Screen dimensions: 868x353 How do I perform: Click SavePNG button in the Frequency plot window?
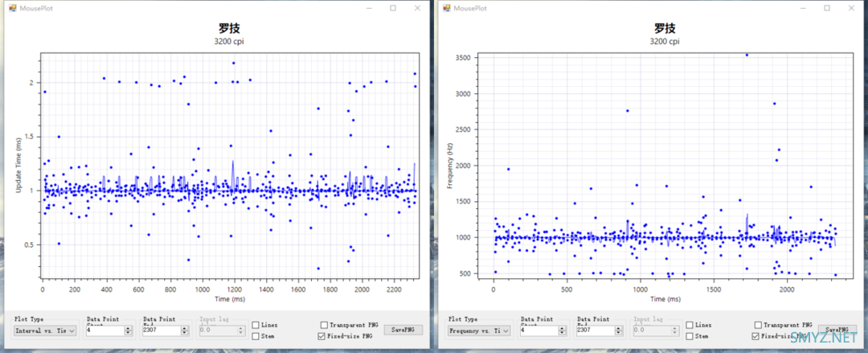[x=837, y=330]
